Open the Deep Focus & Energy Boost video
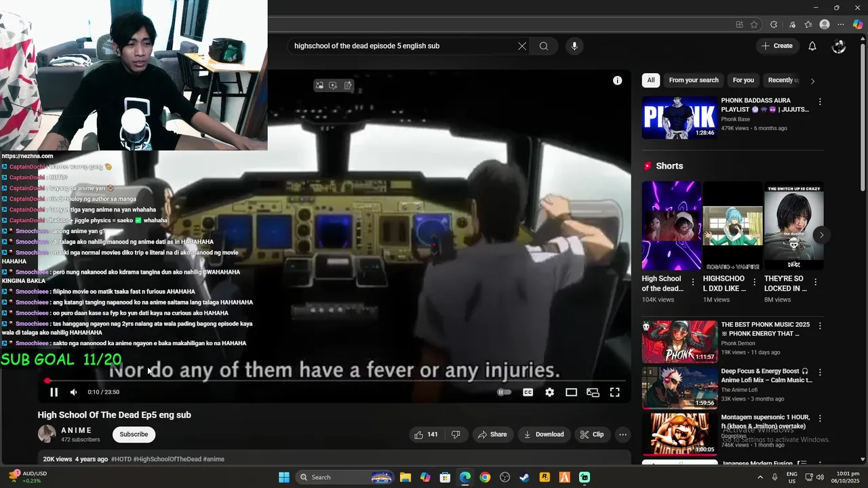 pos(679,388)
